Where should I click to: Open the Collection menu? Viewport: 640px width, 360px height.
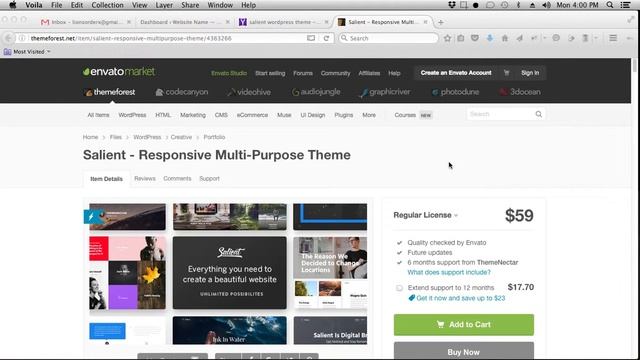[107, 5]
